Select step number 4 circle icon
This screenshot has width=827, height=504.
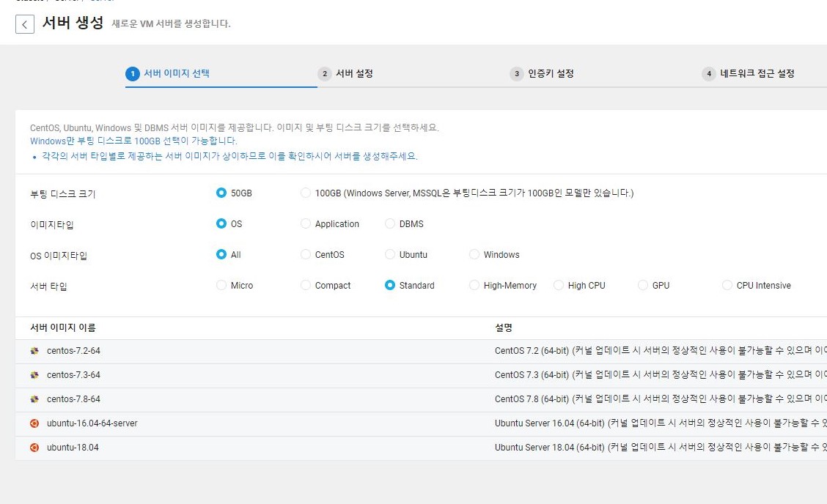pos(708,74)
